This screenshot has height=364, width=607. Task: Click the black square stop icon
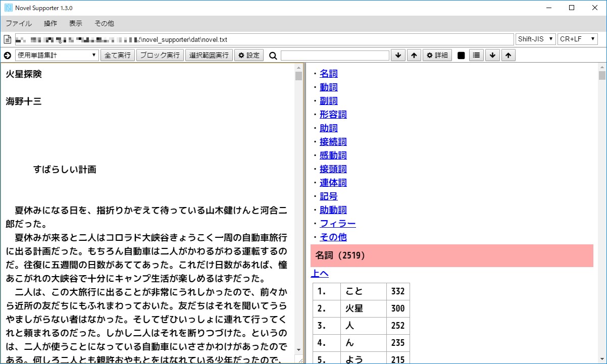pos(460,55)
